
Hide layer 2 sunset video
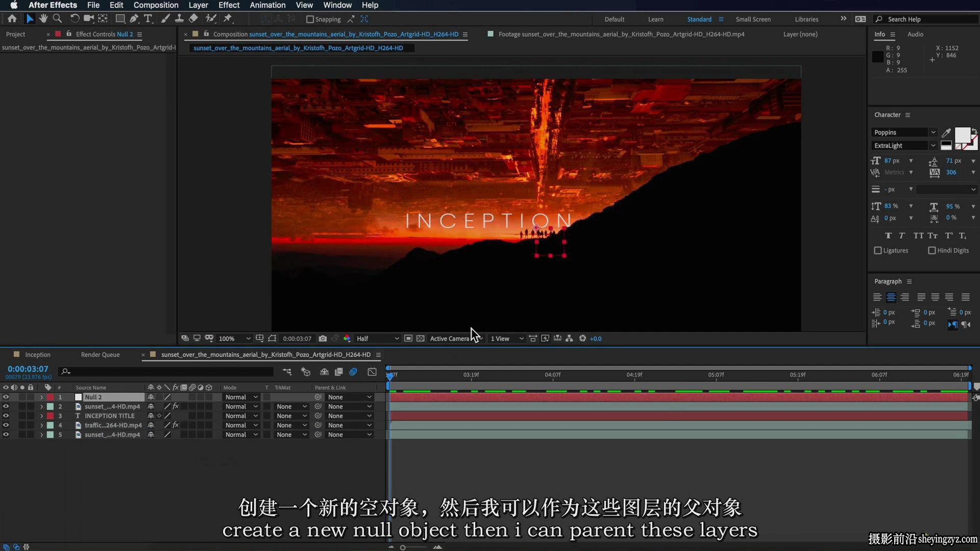(6, 407)
